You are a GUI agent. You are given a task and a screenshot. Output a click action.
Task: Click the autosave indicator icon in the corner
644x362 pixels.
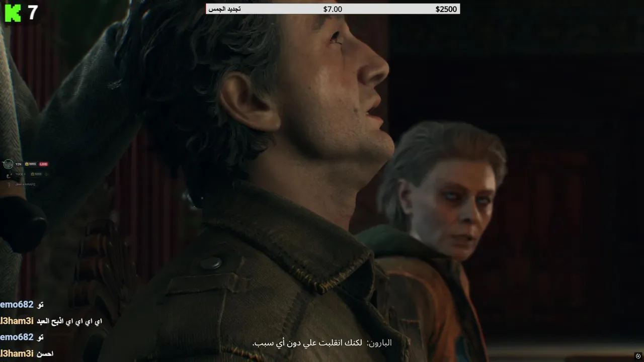tap(638, 356)
